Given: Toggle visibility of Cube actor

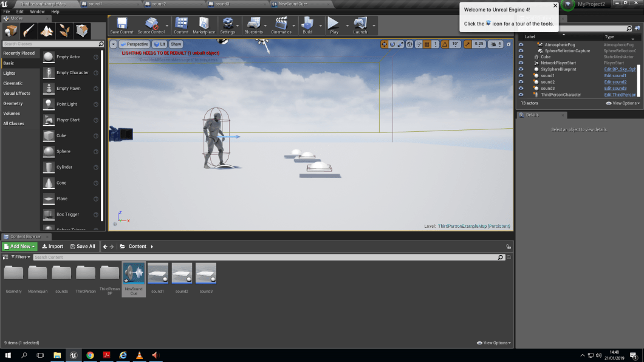Looking at the screenshot, I should [521, 57].
